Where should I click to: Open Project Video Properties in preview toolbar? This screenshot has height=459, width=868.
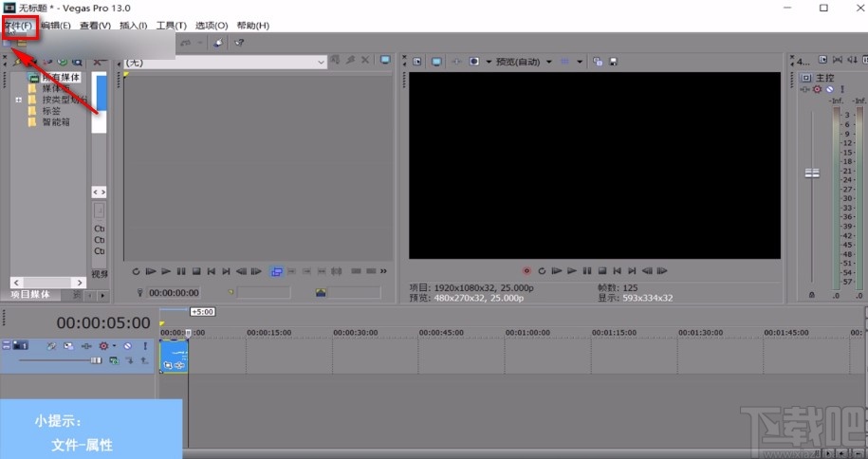pyautogui.click(x=417, y=62)
